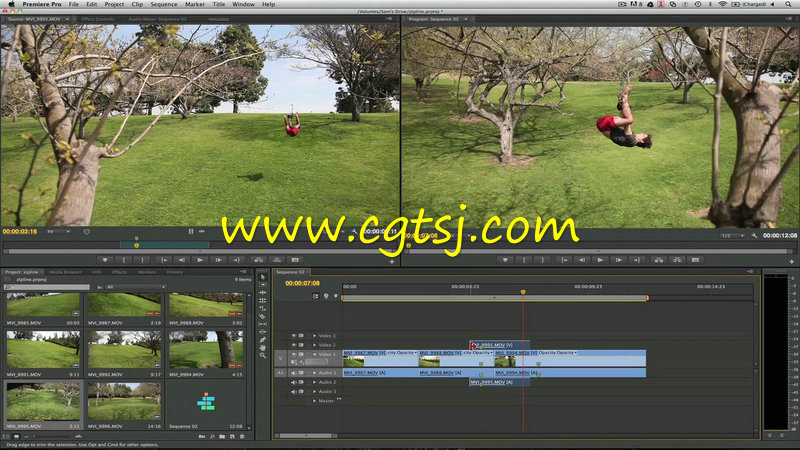This screenshot has width=800, height=450.
Task: Click timeline horizontal zoom scrollbar
Action: coord(306,436)
